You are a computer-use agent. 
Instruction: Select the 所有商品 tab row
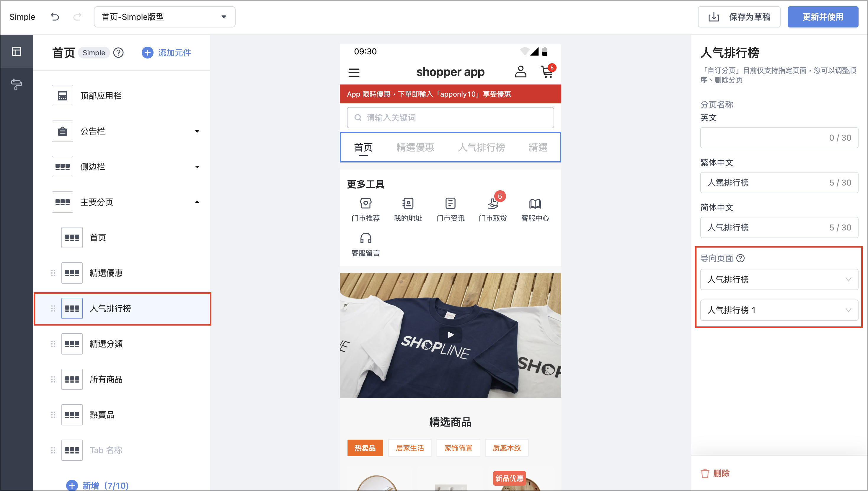[x=122, y=379]
